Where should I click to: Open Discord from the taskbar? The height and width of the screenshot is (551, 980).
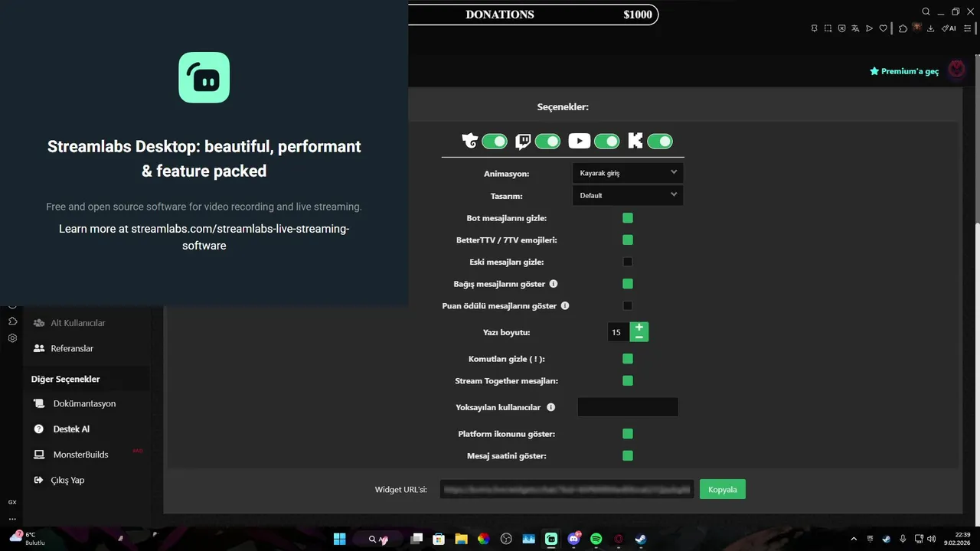573,539
